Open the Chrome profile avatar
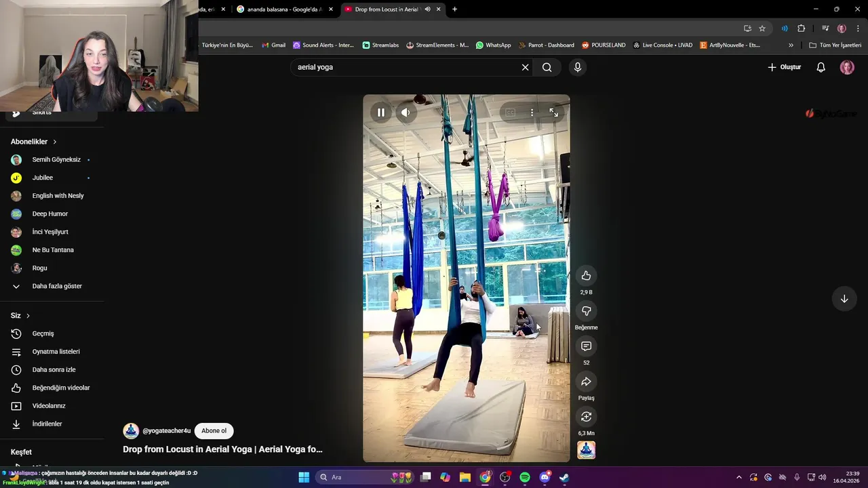The height and width of the screenshot is (488, 868). pyautogui.click(x=842, y=28)
